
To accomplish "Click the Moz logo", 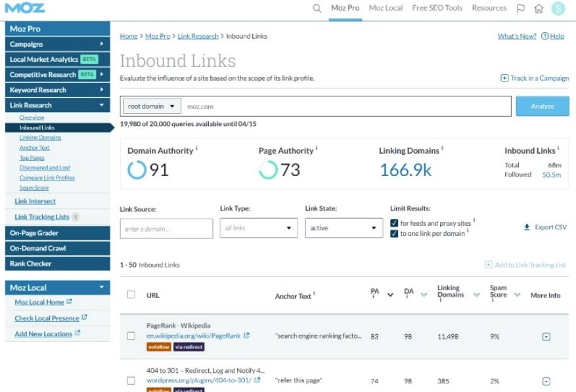I will pyautogui.click(x=25, y=8).
